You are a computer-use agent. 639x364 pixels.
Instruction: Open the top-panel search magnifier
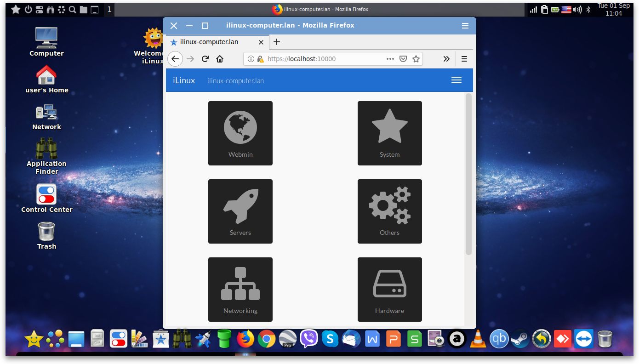[x=72, y=9]
